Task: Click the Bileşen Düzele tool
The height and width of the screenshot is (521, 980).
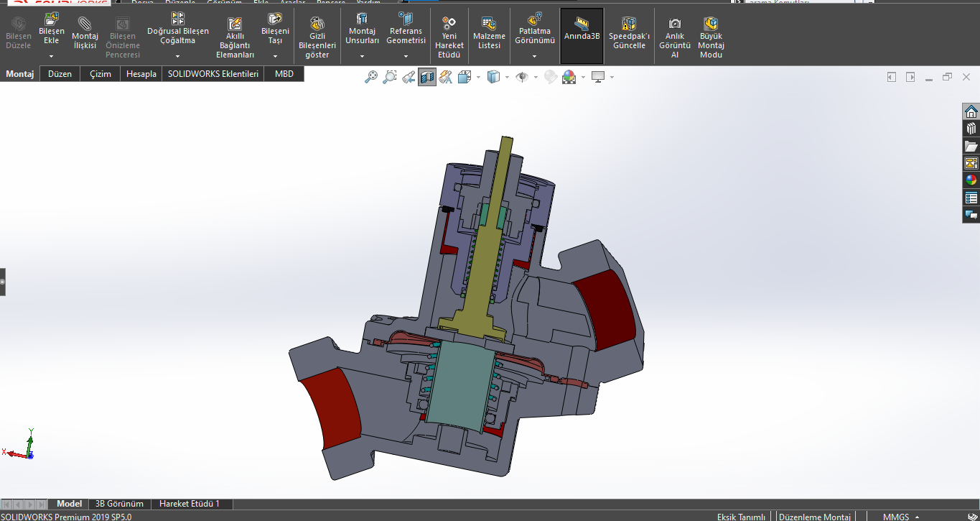Action: pyautogui.click(x=19, y=33)
